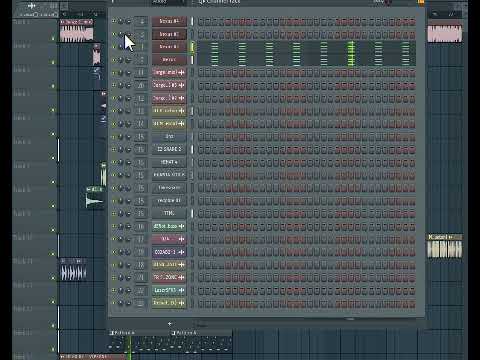Open the 22 SNARE 2 channel button

169,149
